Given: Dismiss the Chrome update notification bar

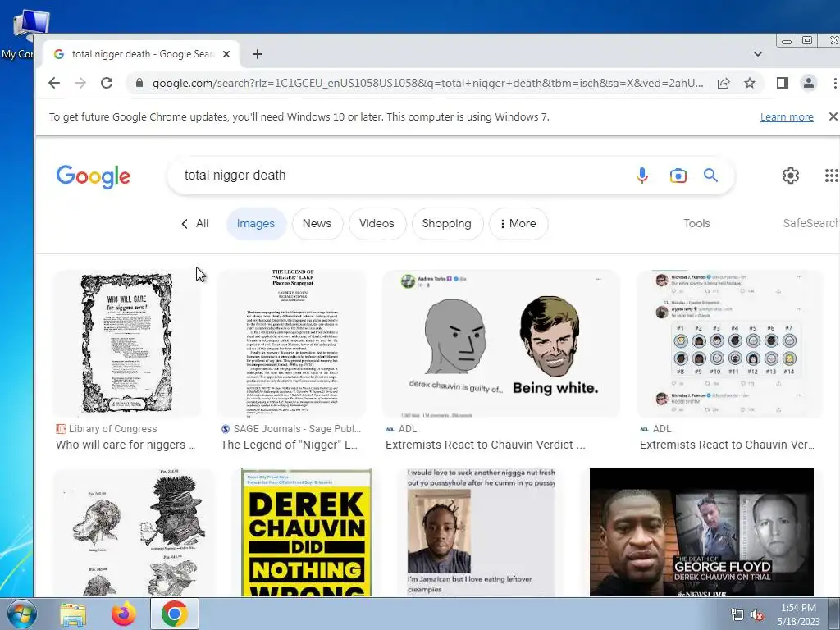Looking at the screenshot, I should (833, 116).
